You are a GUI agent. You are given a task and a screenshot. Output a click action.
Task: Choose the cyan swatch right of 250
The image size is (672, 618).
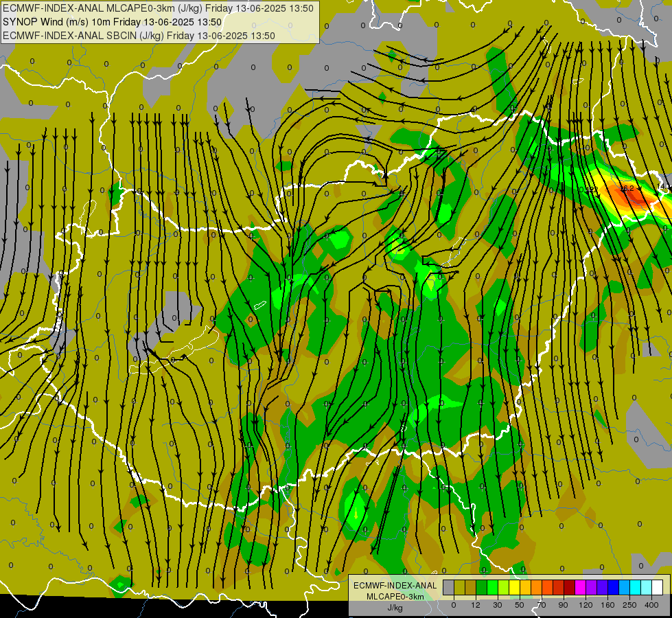635,587
